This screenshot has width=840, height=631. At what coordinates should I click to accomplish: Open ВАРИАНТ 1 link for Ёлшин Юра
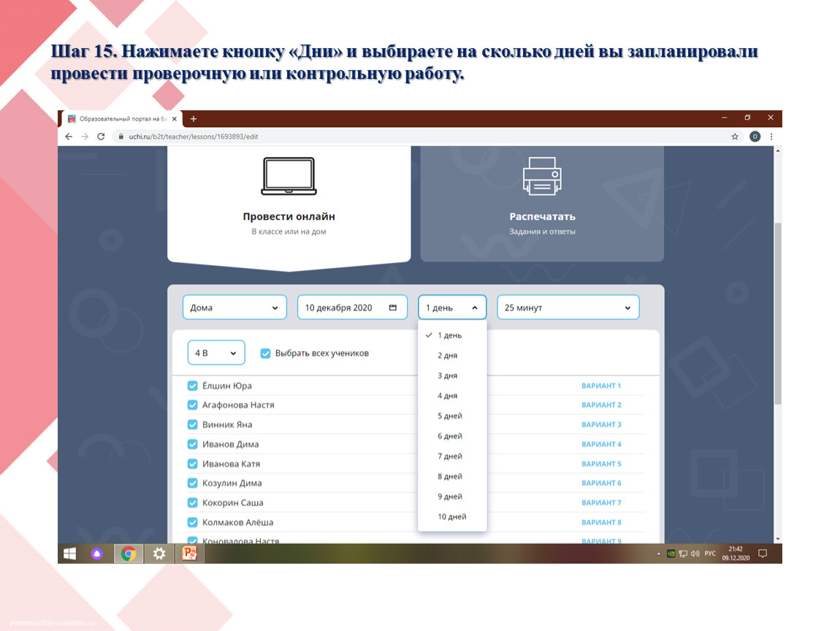pos(601,386)
